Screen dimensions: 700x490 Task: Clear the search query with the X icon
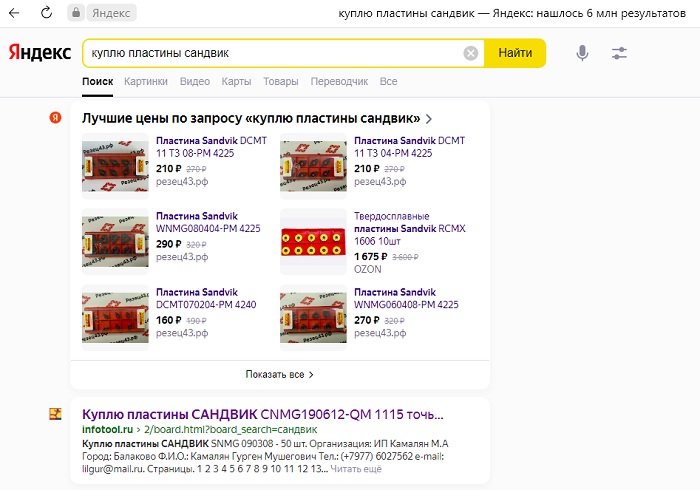[x=471, y=53]
